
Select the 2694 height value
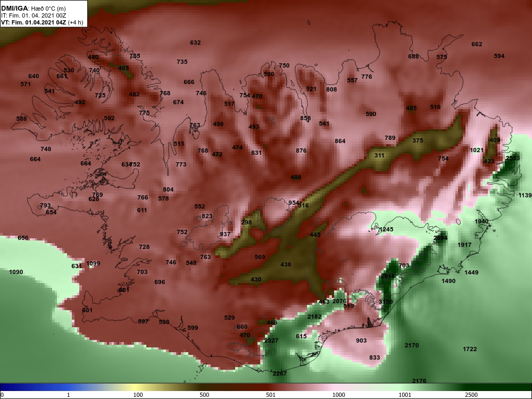point(440,238)
